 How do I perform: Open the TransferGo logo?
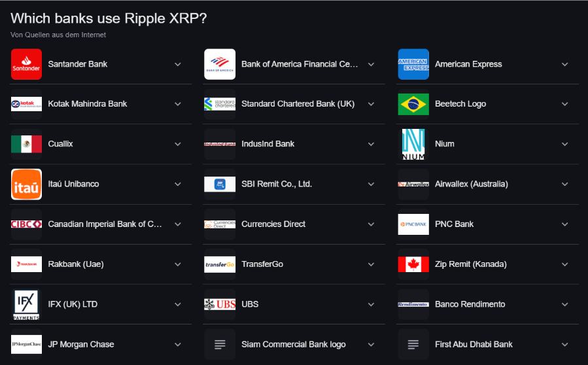[x=220, y=264]
